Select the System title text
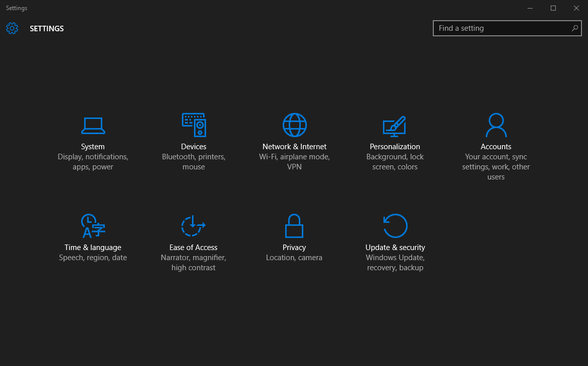588x366 pixels. point(93,147)
